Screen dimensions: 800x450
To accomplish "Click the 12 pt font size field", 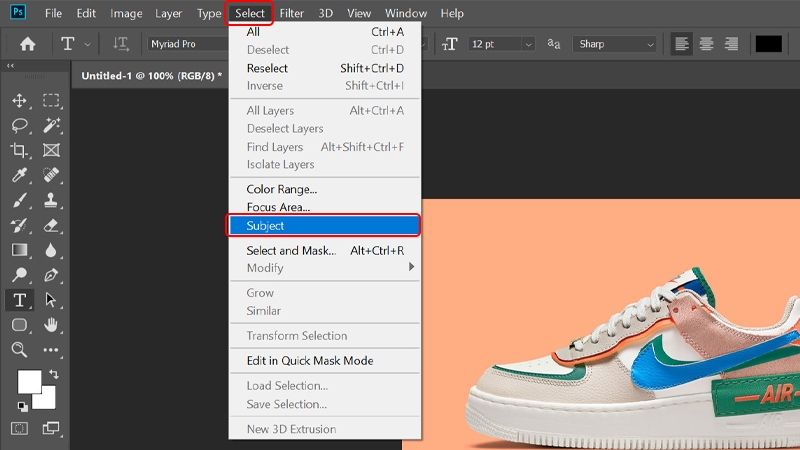I will pyautogui.click(x=495, y=44).
